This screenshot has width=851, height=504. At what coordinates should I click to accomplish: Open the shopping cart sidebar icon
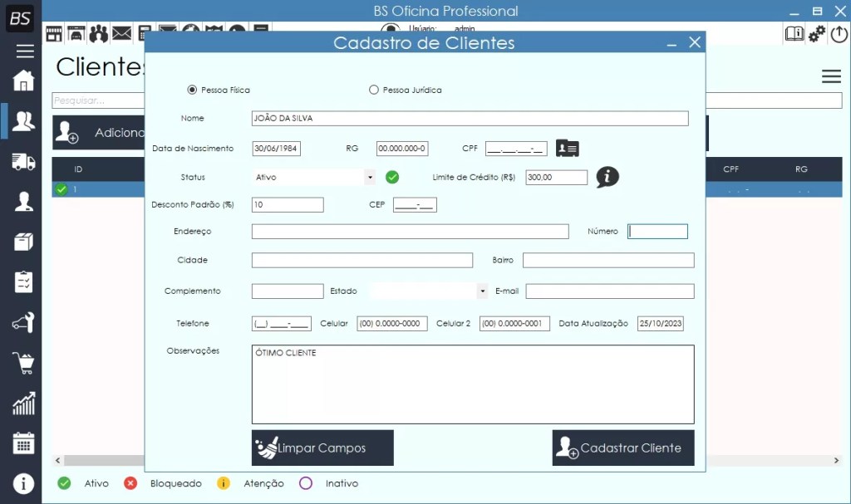23,363
